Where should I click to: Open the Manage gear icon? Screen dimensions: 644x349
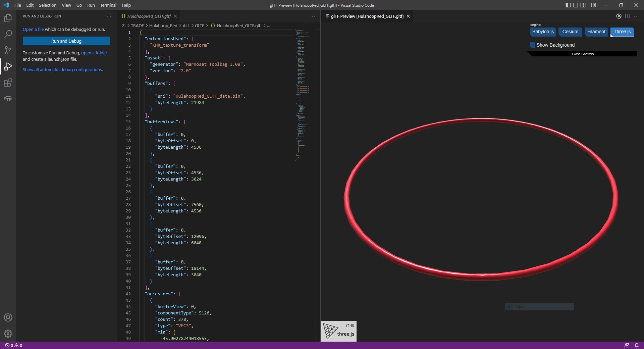pyautogui.click(x=8, y=334)
